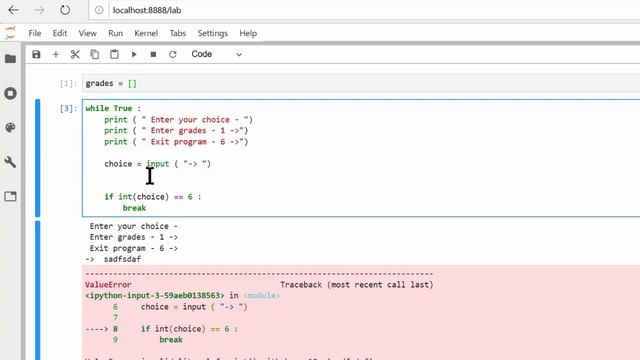
Task: Click 'Traceback (most recent call last)' text
Action: [x=357, y=284]
